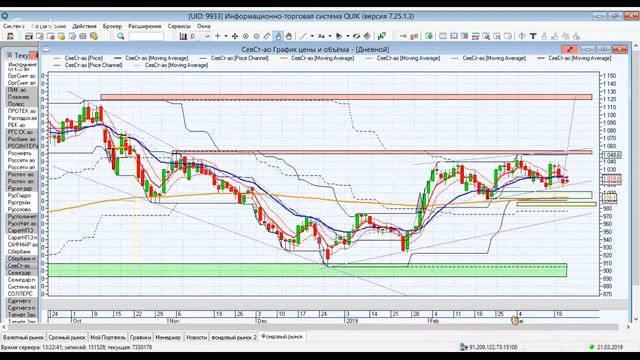Click the green arrow refresh icon in toolbar

[x=429, y=36]
